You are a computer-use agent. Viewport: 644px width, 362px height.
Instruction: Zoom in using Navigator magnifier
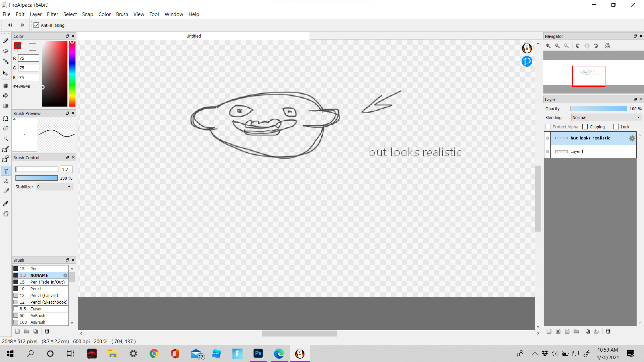[548, 46]
